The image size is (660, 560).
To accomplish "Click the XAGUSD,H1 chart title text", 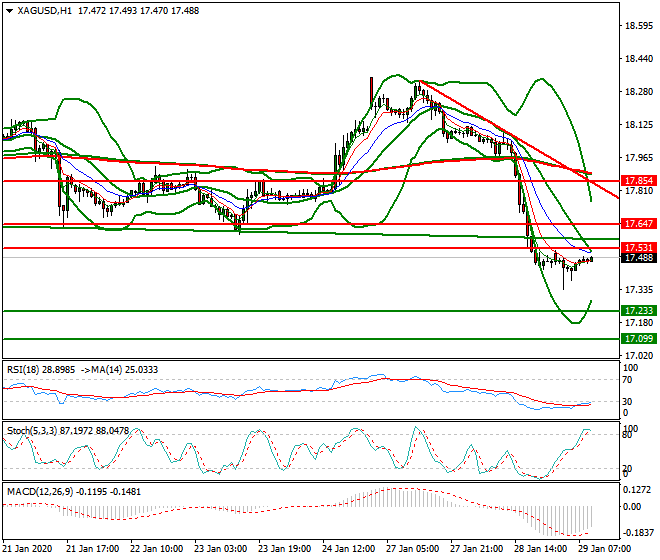I will tap(45, 11).
